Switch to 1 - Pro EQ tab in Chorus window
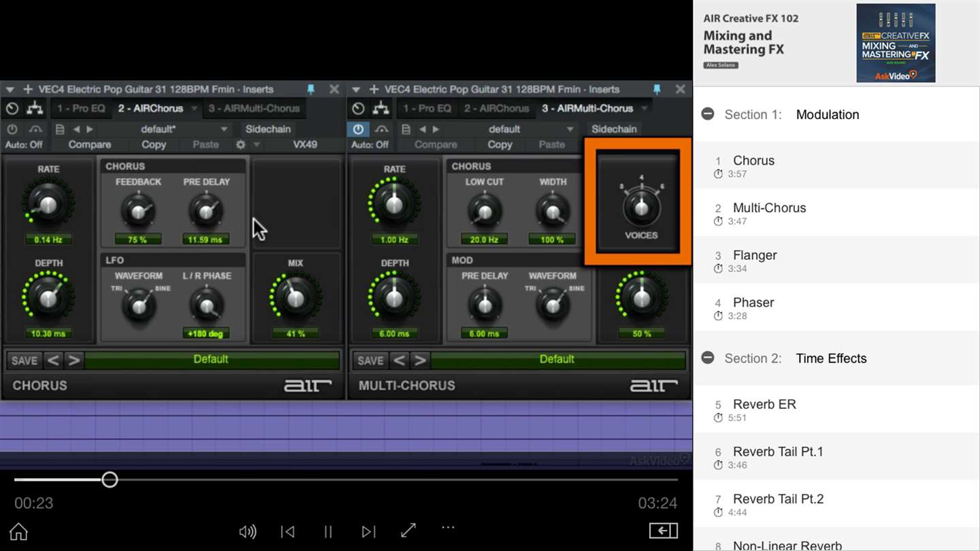Screen dimensions: 980x551 point(81,108)
